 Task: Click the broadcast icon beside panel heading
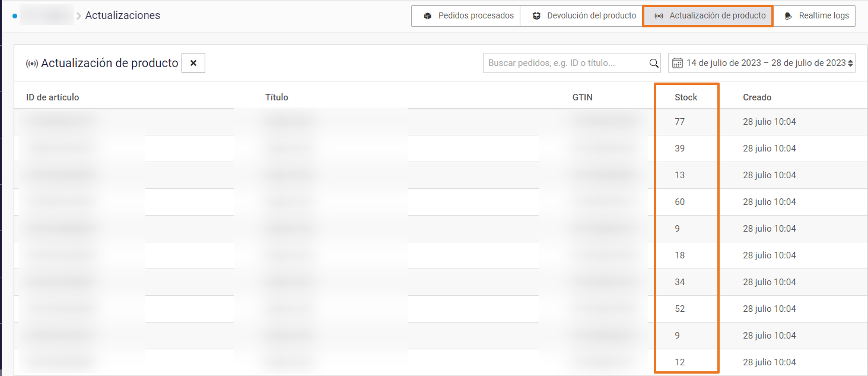32,64
